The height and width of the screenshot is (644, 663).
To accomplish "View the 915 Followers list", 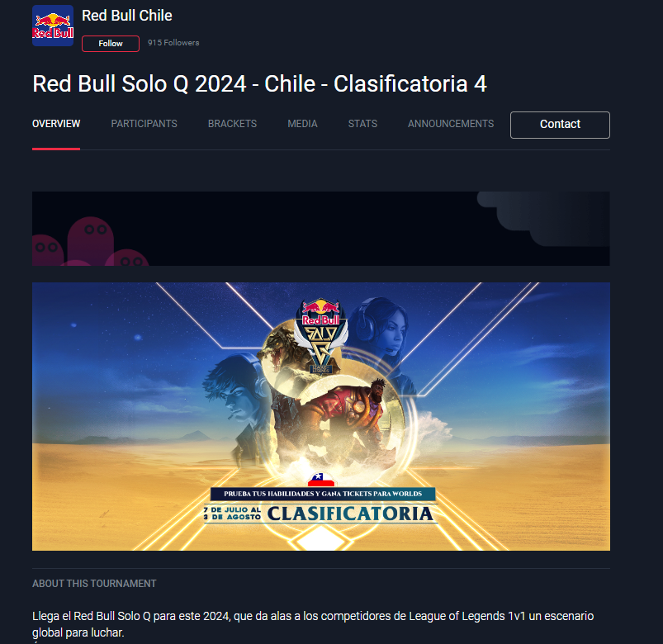I will click(x=173, y=43).
